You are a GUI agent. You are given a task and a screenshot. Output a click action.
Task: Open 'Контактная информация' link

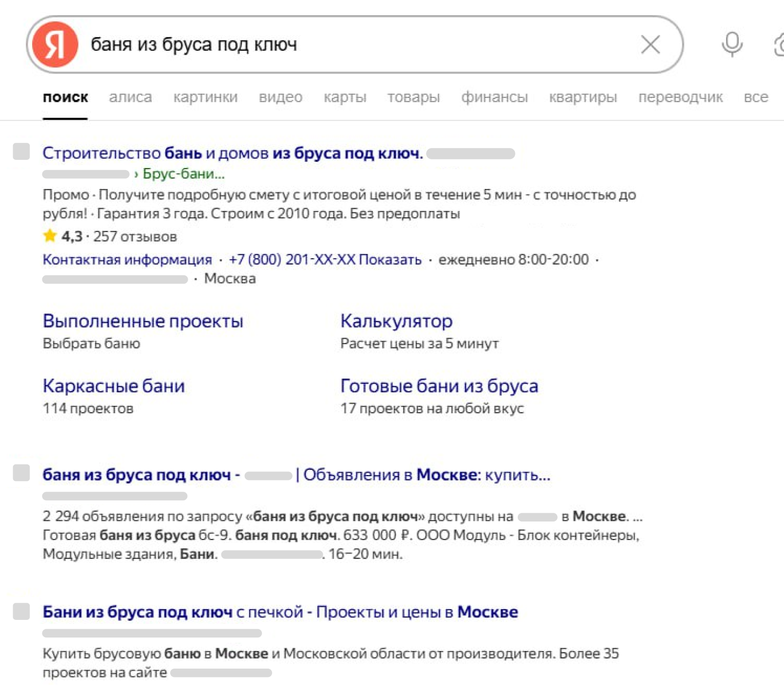coord(127,259)
